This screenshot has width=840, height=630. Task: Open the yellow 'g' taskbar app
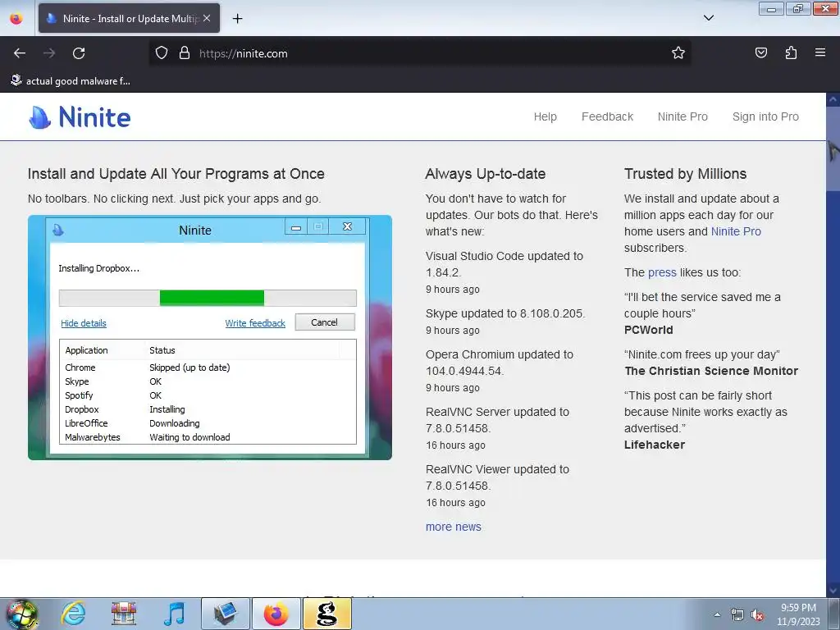327,614
